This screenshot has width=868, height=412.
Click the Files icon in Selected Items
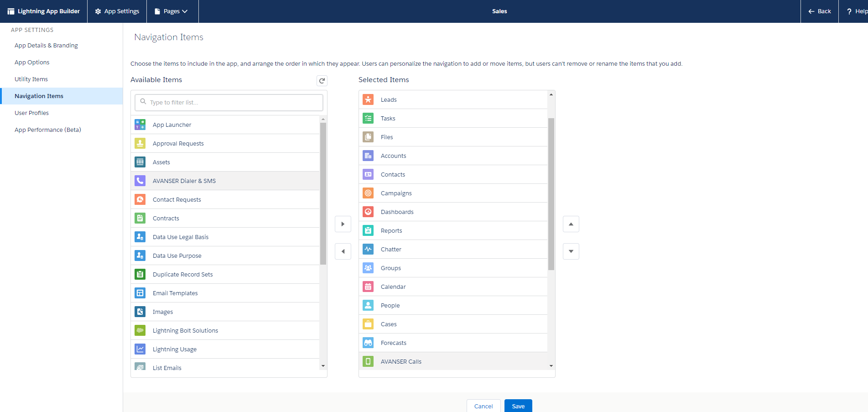pos(368,137)
